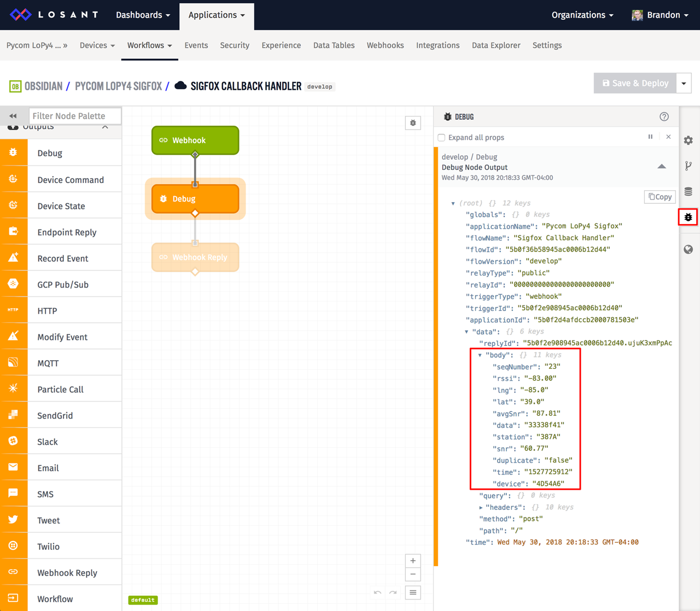The width and height of the screenshot is (700, 611).
Task: Select the HTTP node palette icon
Action: point(14,310)
